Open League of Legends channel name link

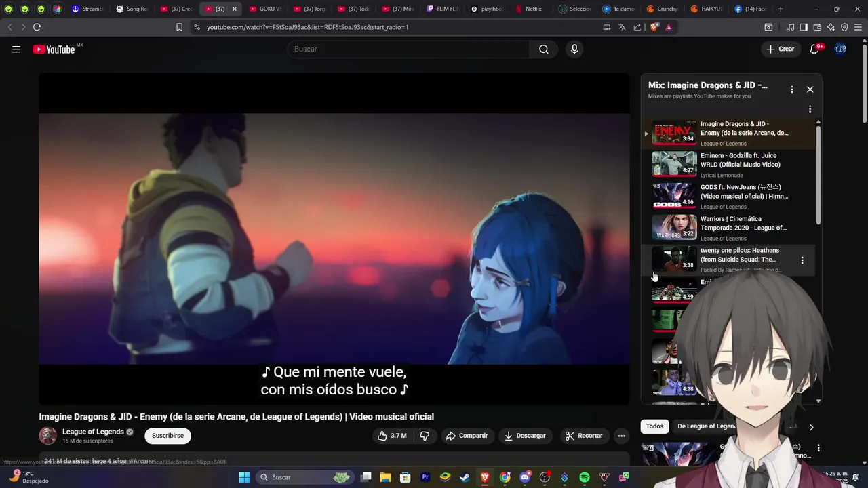click(x=93, y=432)
